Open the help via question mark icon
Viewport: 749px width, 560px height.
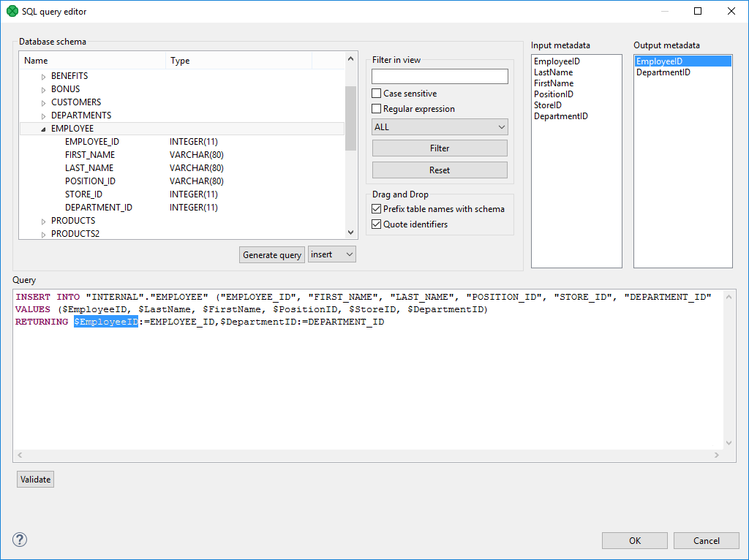click(x=19, y=540)
